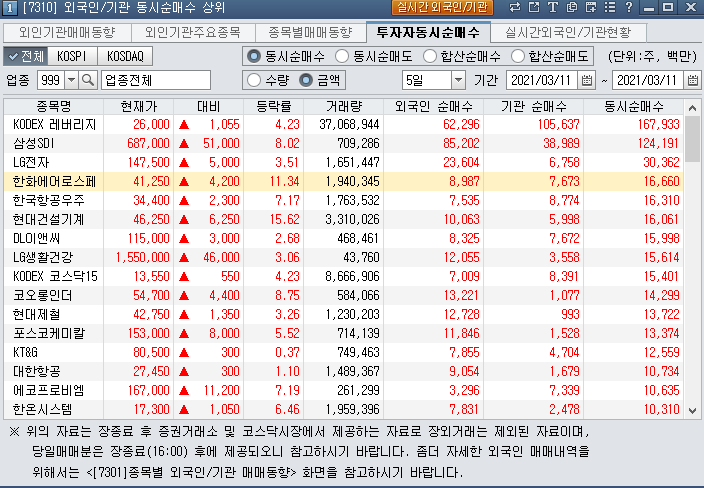Select the 전체 market filter
The width and height of the screenshot is (704, 488).
pyautogui.click(x=26, y=56)
